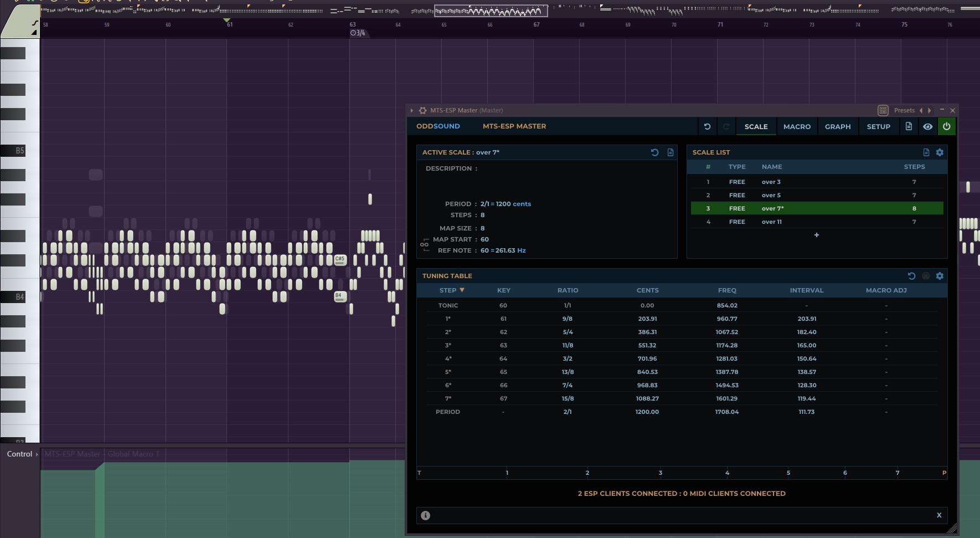Image resolution: width=980 pixels, height=538 pixels.
Task: Switch to the MACRO tab
Action: 797,126
